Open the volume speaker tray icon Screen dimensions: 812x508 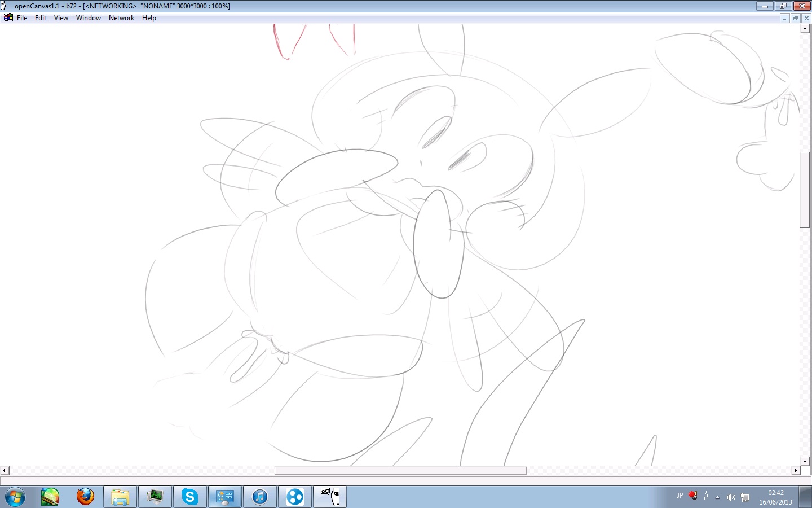731,497
